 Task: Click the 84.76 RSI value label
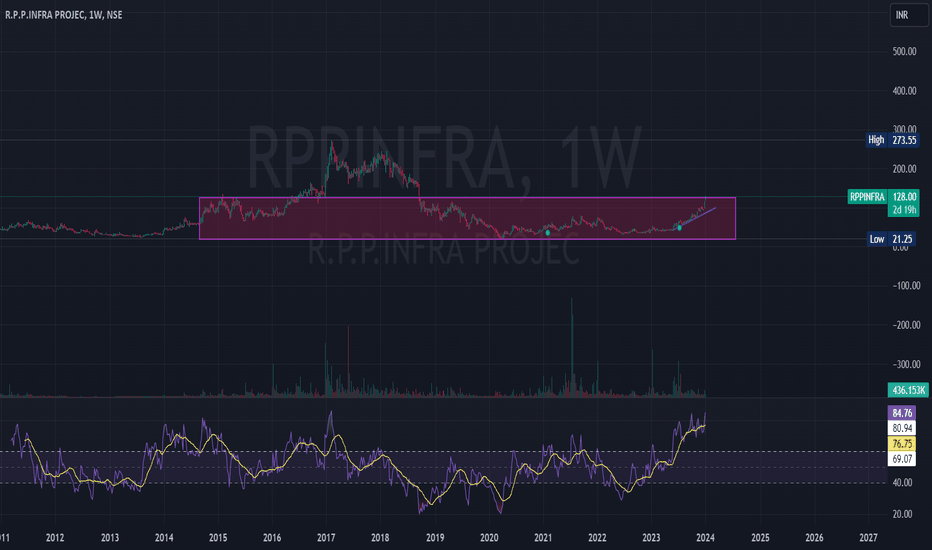click(x=902, y=413)
